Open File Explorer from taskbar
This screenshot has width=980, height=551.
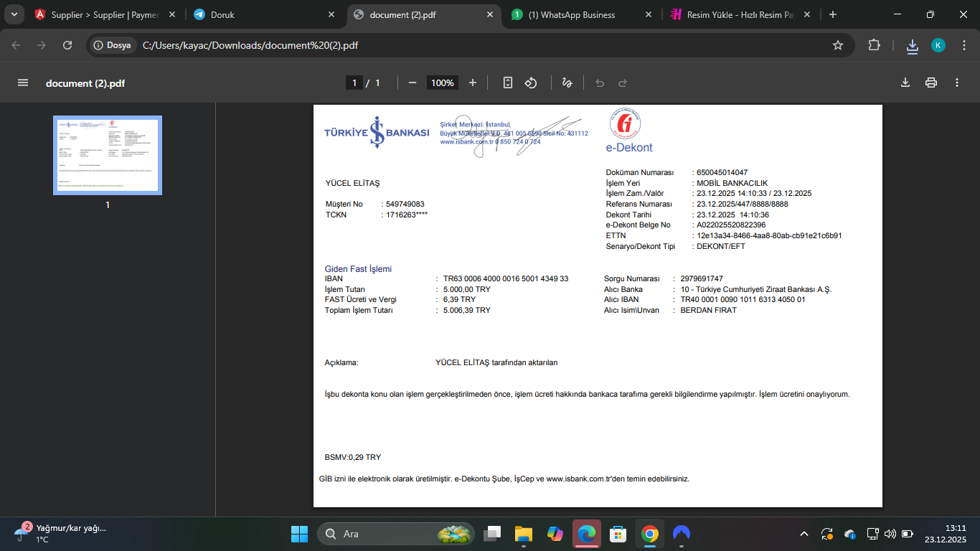[x=524, y=534]
